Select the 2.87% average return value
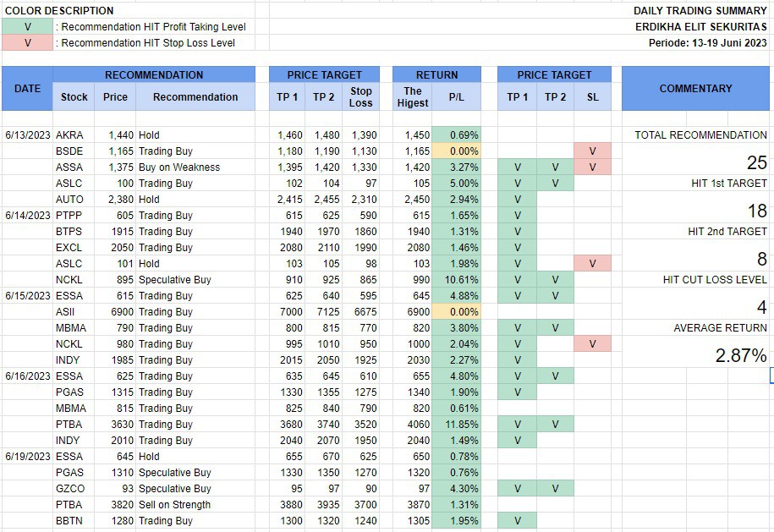The height and width of the screenshot is (532, 774). coord(740,356)
